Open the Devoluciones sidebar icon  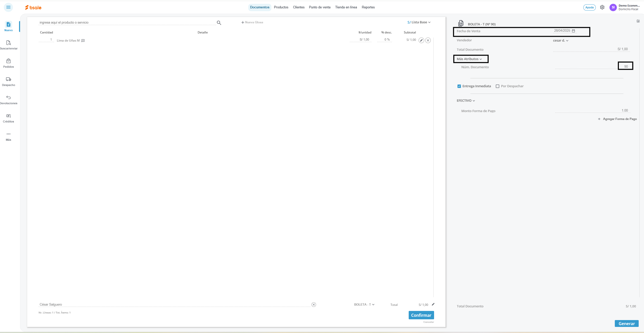(8, 98)
